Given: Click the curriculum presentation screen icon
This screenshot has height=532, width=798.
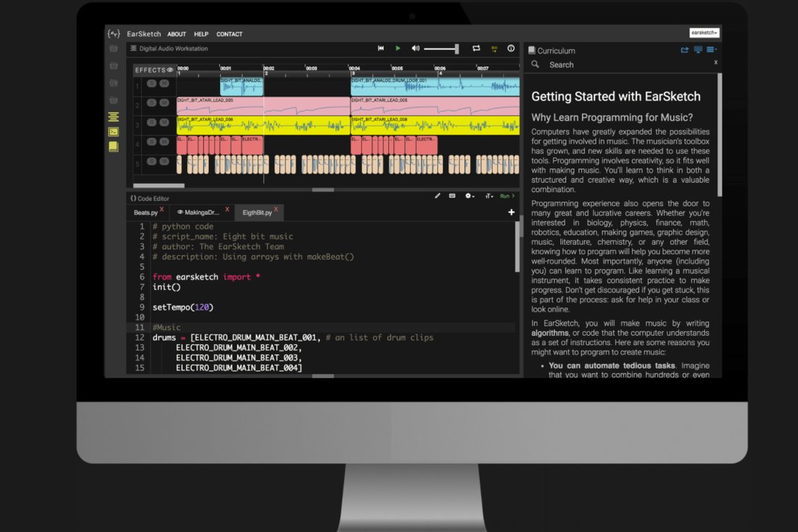Looking at the screenshot, I should tap(698, 50).
